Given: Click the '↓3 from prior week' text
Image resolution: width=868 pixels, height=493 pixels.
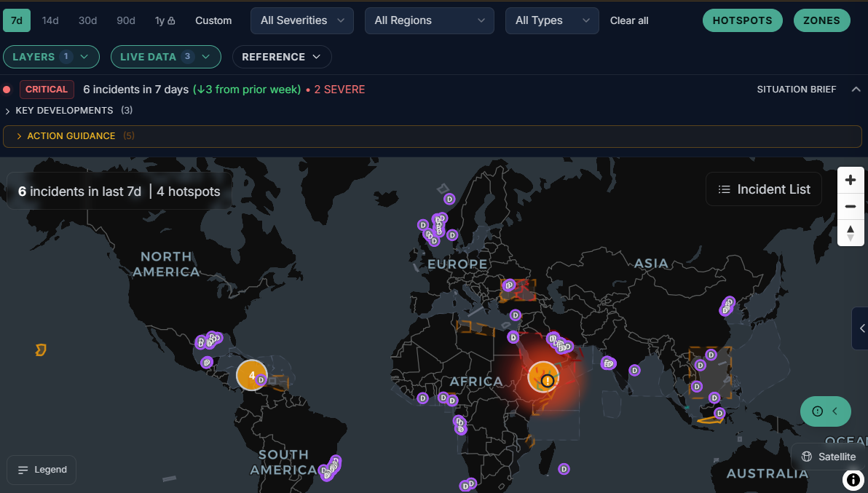Looking at the screenshot, I should pyautogui.click(x=247, y=90).
